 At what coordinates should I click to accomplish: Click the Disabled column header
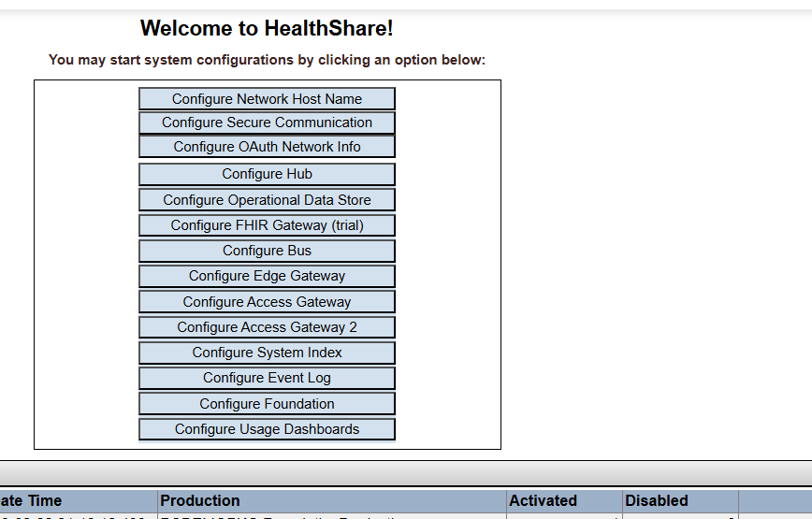click(x=657, y=501)
